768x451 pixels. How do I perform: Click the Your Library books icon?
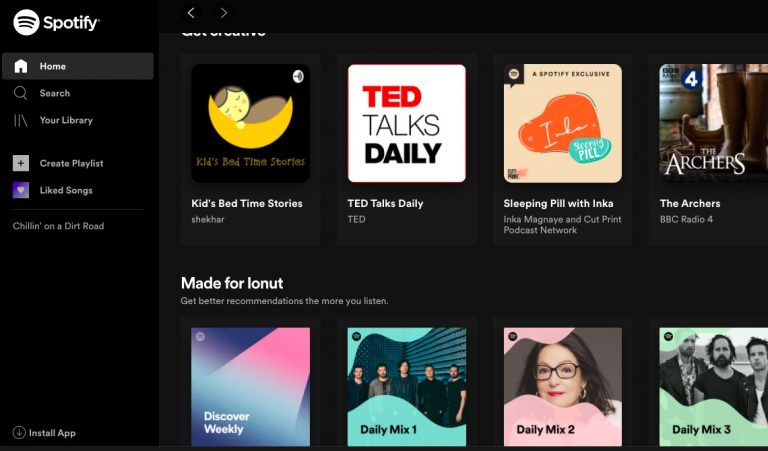[21, 120]
